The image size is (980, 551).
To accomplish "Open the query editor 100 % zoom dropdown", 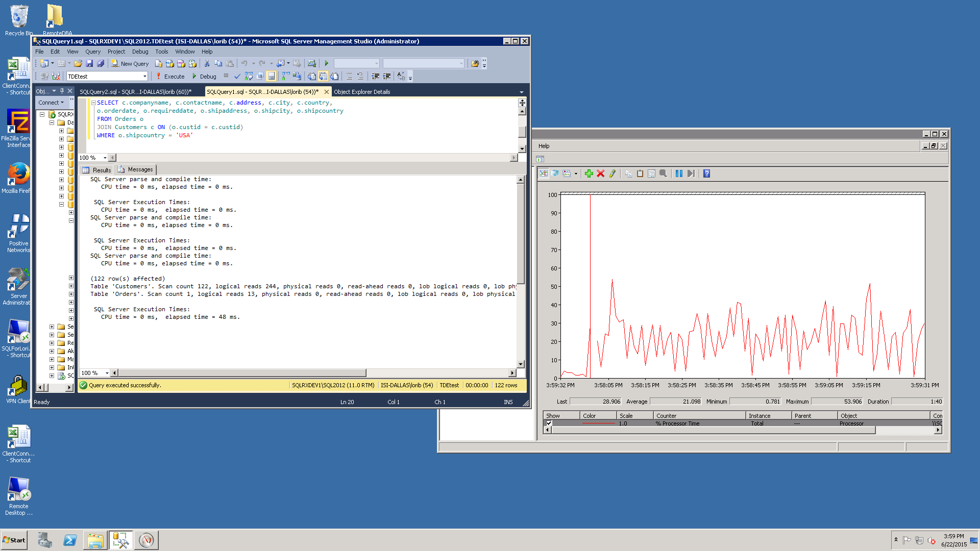I will [x=105, y=158].
